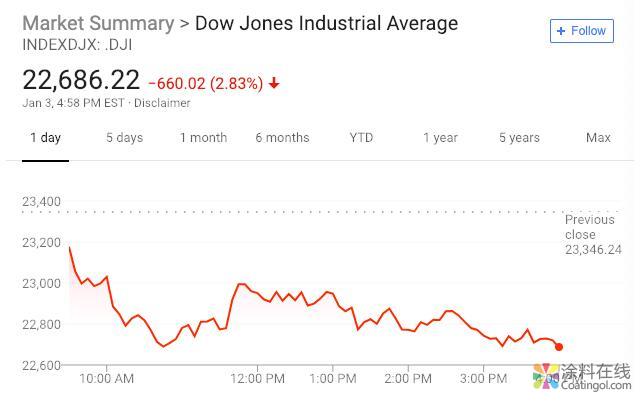Click the plus icon on Follow
This screenshot has height=403, width=643.
tap(561, 31)
